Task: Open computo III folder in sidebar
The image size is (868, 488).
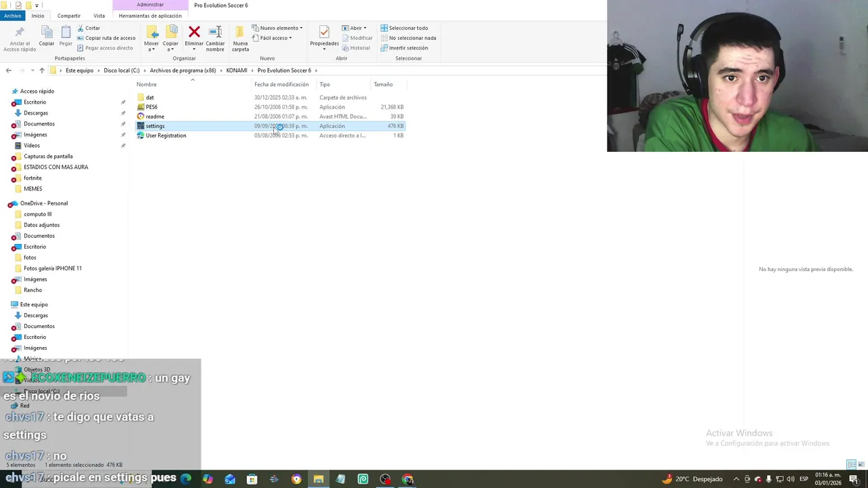Action: coord(37,214)
